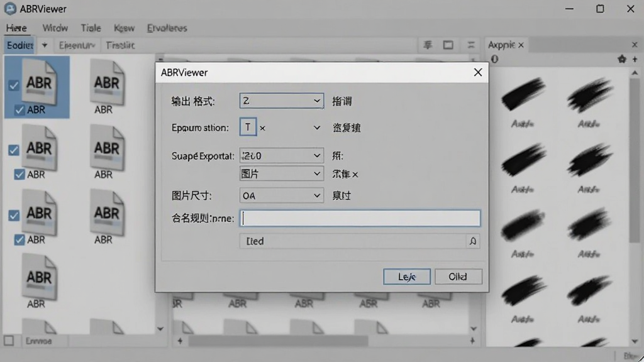
Task: Close the brush preview panel tab
Action: click(521, 45)
